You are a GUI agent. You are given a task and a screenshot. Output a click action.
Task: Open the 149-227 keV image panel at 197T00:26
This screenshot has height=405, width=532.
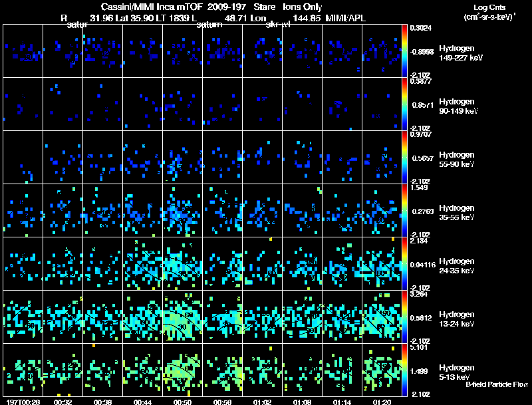click(23, 51)
